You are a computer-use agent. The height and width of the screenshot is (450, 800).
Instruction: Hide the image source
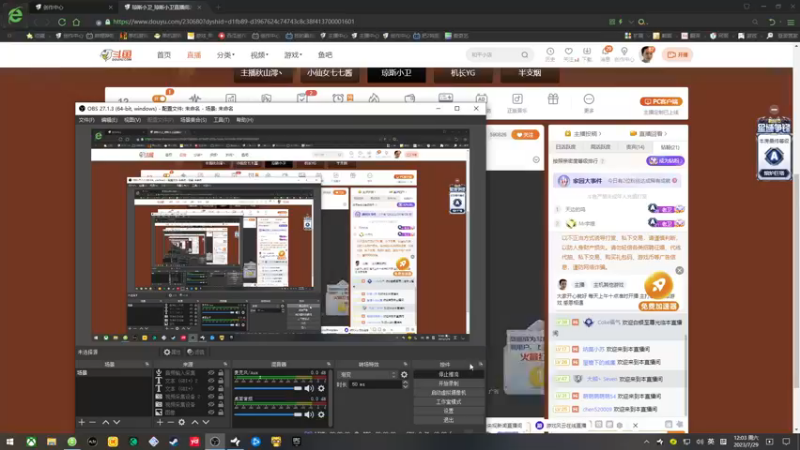click(211, 412)
